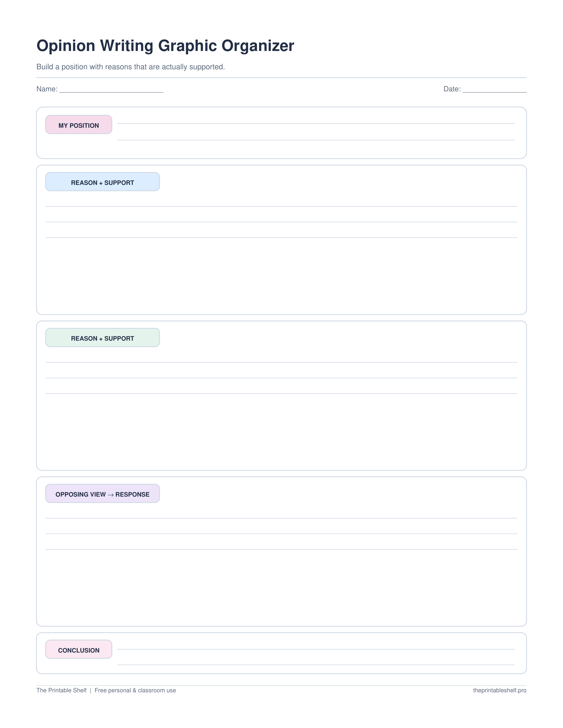563x728 pixels.
Task: Click The Printable Shelf footer text
Action: tap(61, 690)
